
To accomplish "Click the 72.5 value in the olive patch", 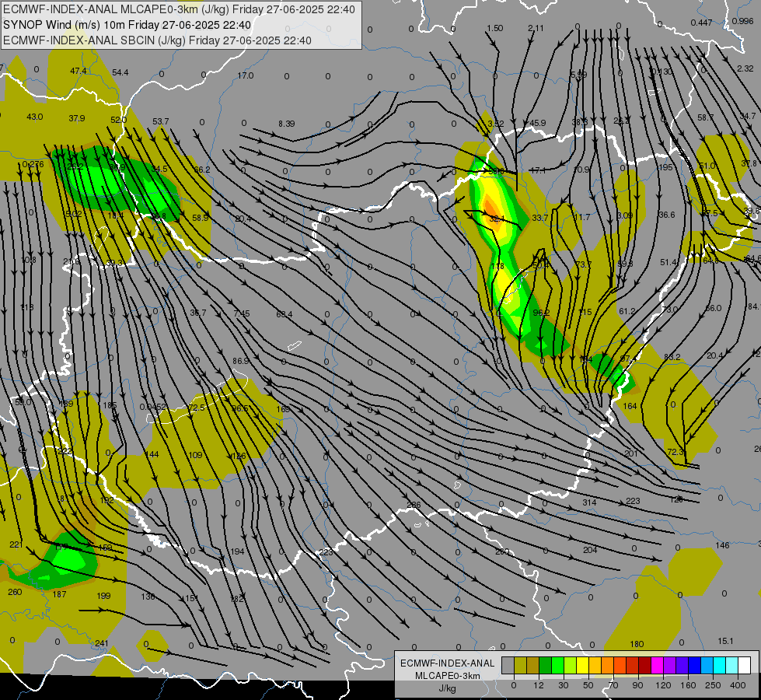I will (x=197, y=408).
